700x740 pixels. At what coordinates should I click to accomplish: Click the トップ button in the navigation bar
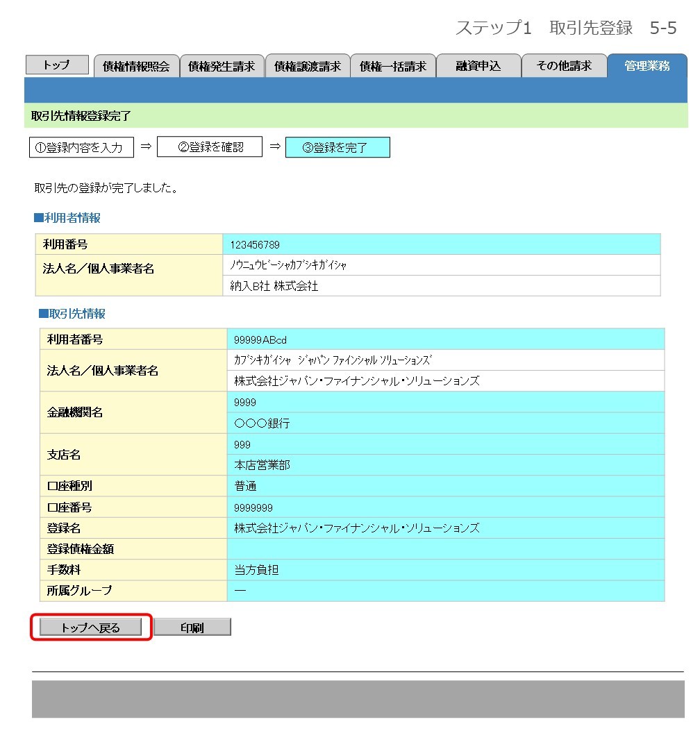(x=57, y=65)
